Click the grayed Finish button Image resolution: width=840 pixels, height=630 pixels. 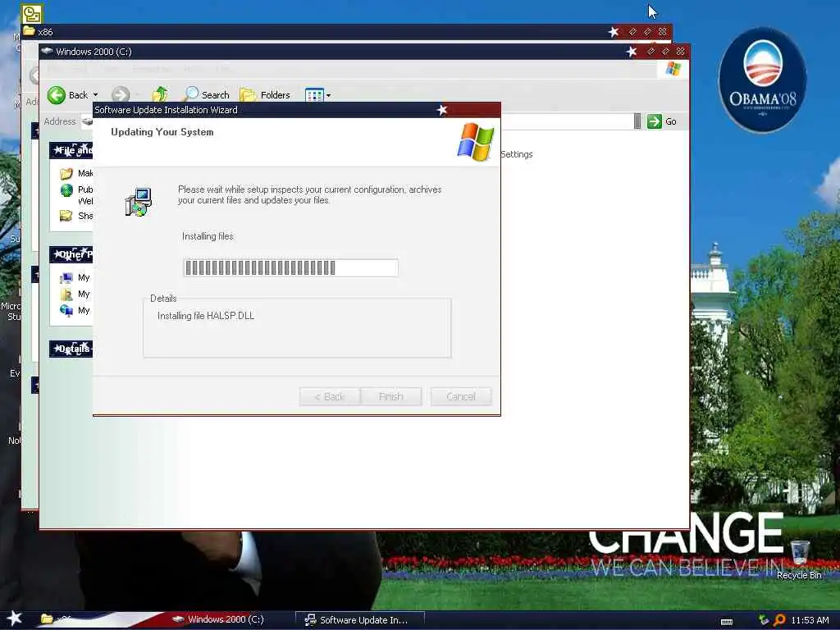(390, 396)
